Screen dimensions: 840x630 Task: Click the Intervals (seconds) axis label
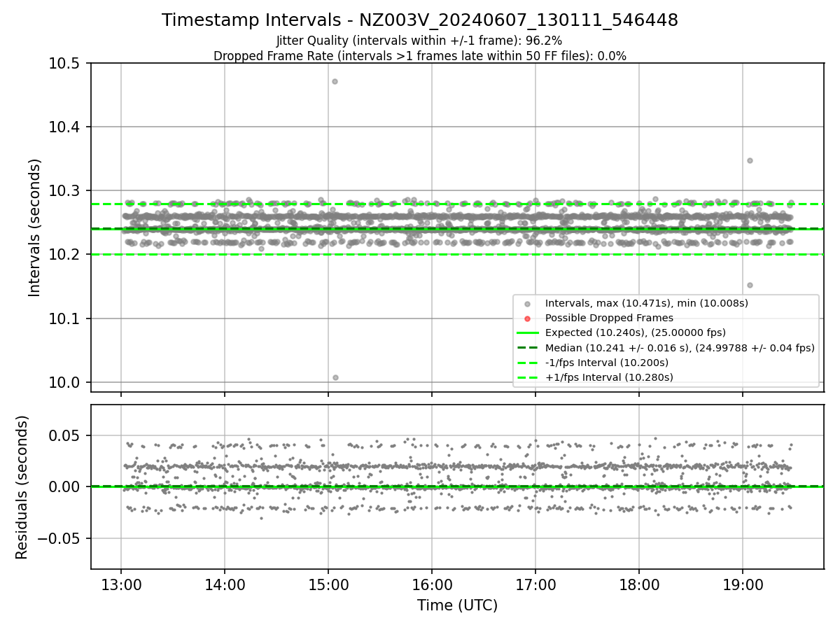(35, 227)
